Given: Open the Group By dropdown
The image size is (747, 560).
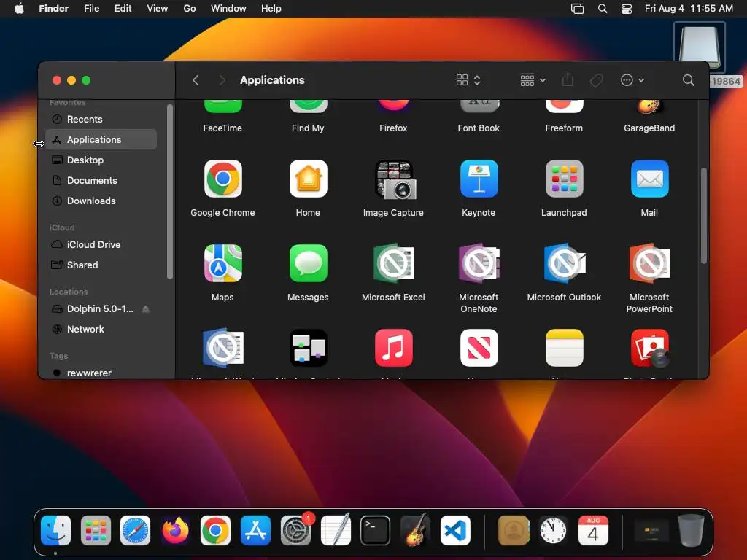Looking at the screenshot, I should [533, 80].
